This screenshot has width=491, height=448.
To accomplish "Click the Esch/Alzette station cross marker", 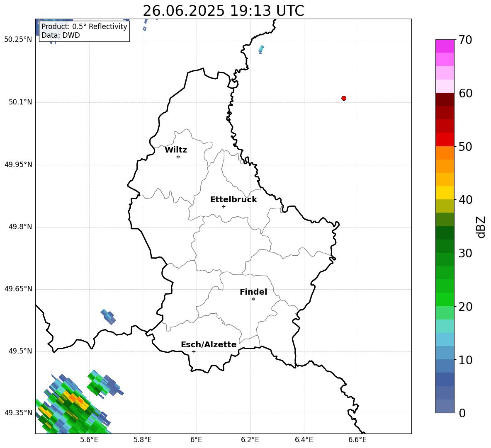I will tap(194, 351).
